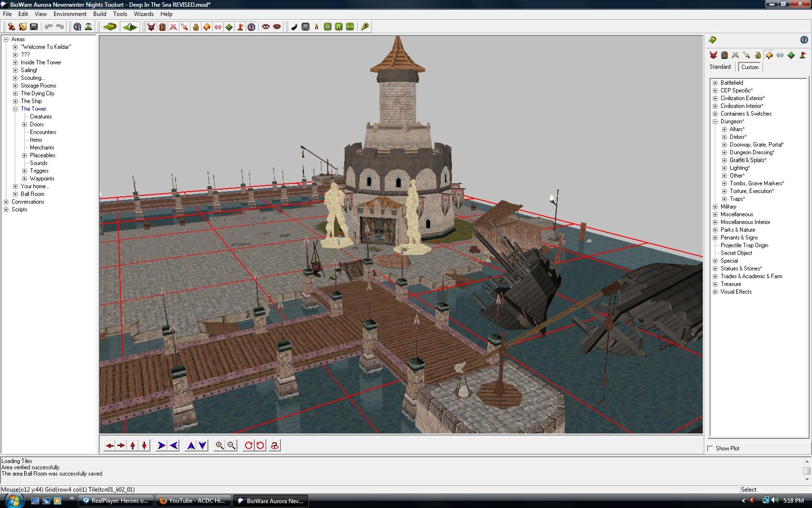The height and width of the screenshot is (508, 812).
Task: Select the gold coins merchants palette icon
Action: 758,55
